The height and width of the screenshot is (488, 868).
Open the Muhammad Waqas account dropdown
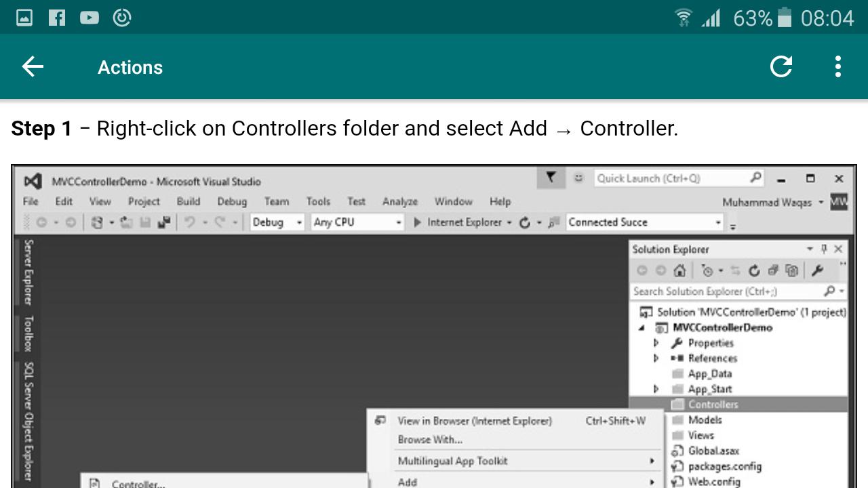[821, 202]
